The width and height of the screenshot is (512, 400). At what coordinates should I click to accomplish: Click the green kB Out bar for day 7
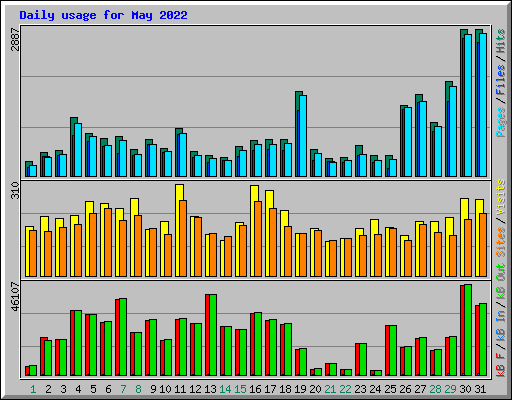(x=123, y=337)
